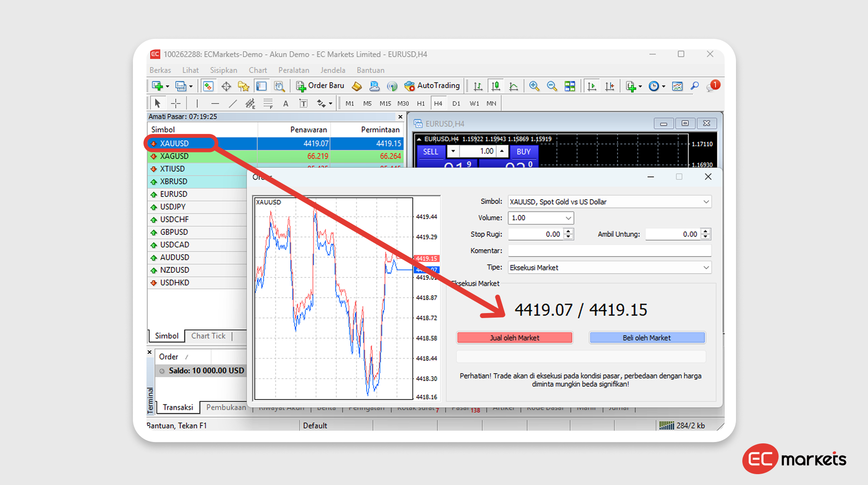Select the Horizontal Line drawing tool

pos(215,104)
